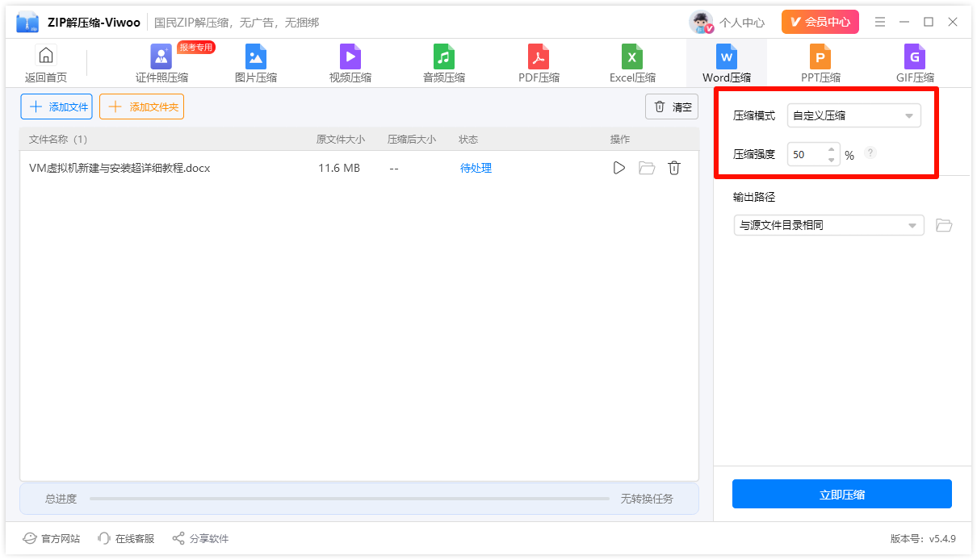Click the overall progress bar
The width and height of the screenshot is (977, 560).
pyautogui.click(x=349, y=499)
